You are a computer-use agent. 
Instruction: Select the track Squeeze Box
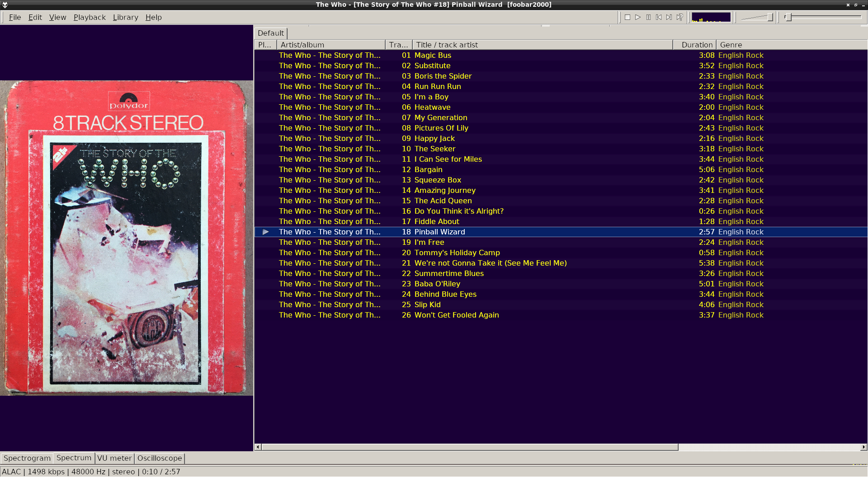(561, 180)
